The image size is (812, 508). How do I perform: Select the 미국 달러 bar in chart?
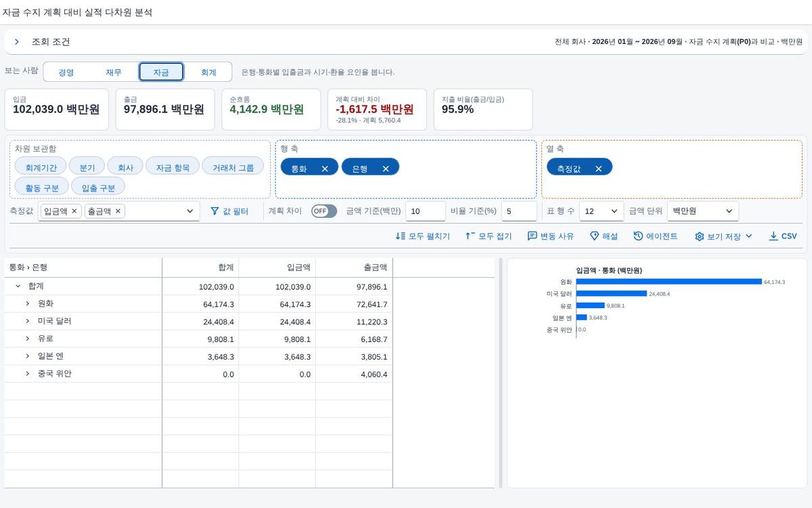coord(612,293)
